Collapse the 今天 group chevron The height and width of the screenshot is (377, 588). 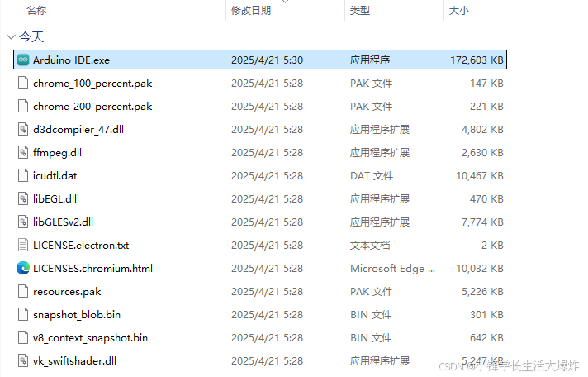(11, 37)
